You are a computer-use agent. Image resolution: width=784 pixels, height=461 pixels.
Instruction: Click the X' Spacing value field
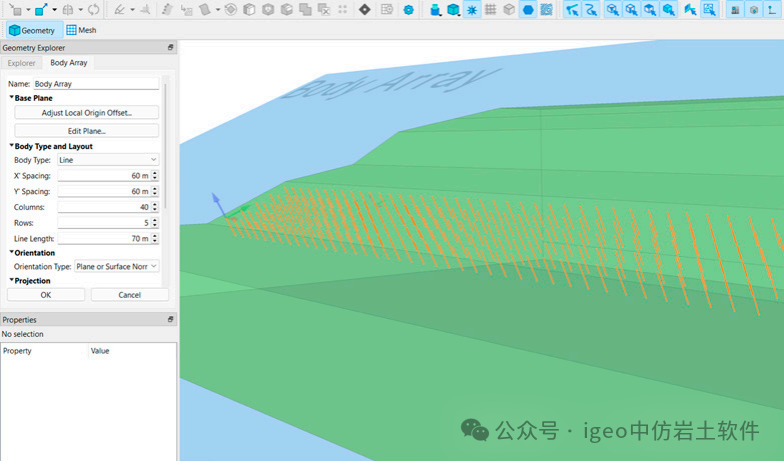[104, 176]
